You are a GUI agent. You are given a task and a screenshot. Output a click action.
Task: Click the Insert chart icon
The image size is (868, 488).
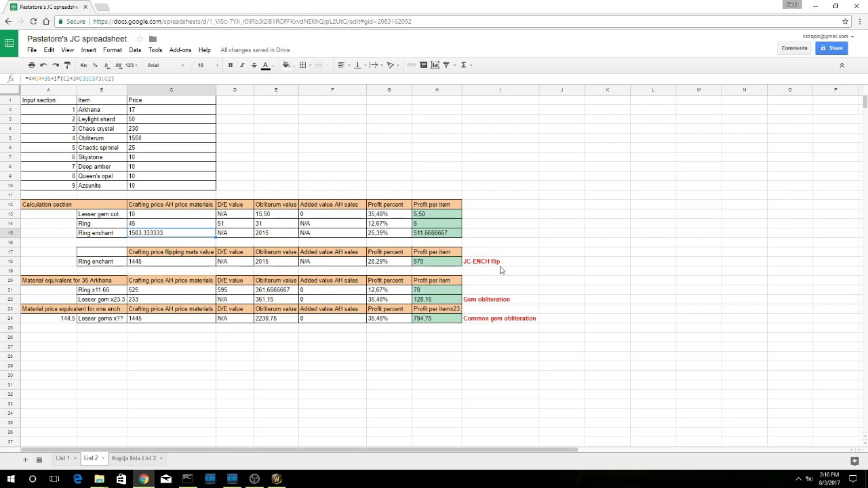[x=435, y=65]
